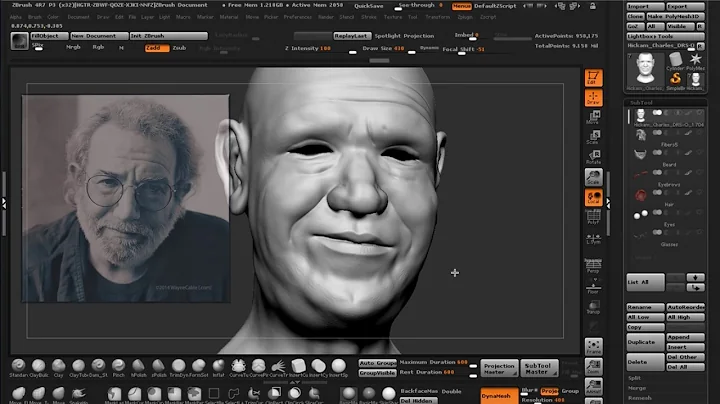Open the Brush menu
The image size is (720, 404).
(34, 17)
